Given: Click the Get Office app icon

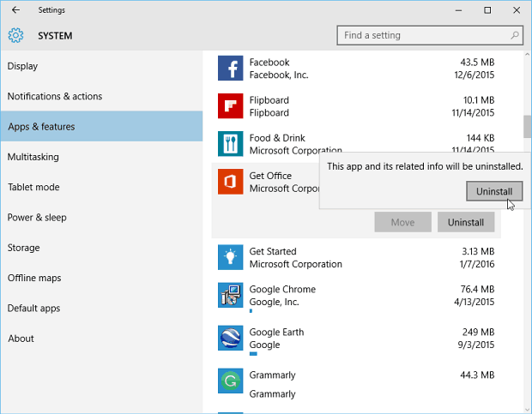Looking at the screenshot, I should click(x=230, y=182).
